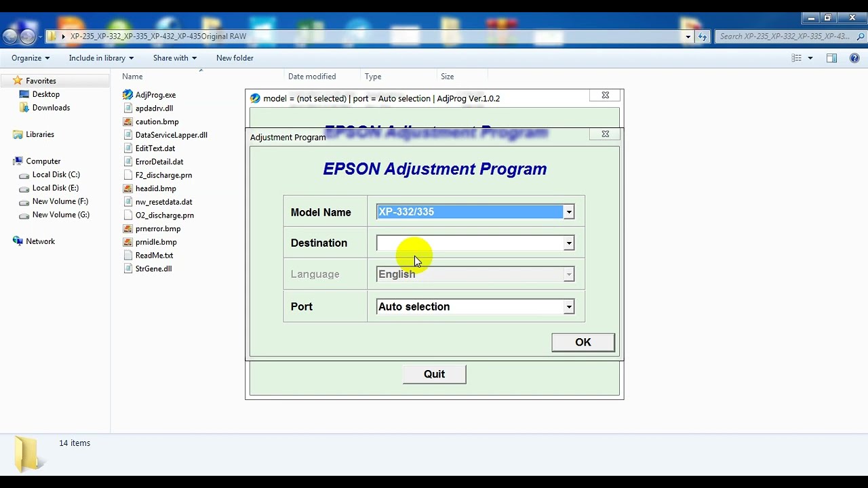Image resolution: width=868 pixels, height=488 pixels.
Task: Open the Share with menu
Action: [174, 58]
